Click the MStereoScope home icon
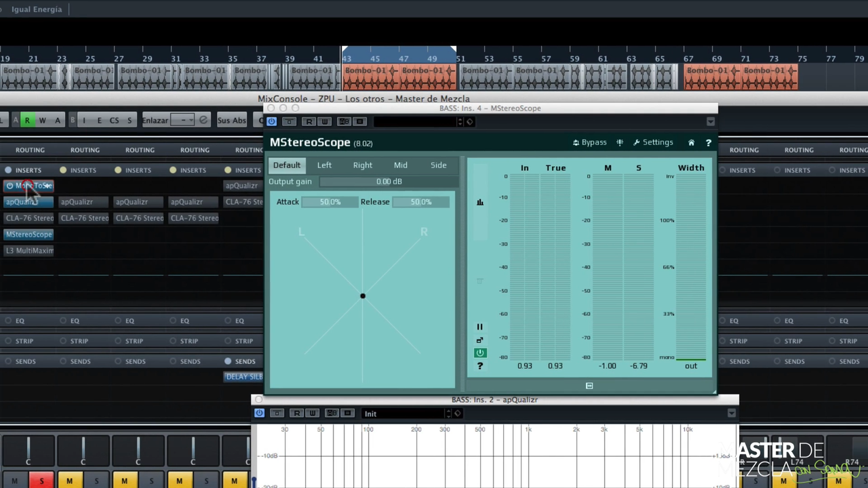The height and width of the screenshot is (488, 868). [691, 142]
